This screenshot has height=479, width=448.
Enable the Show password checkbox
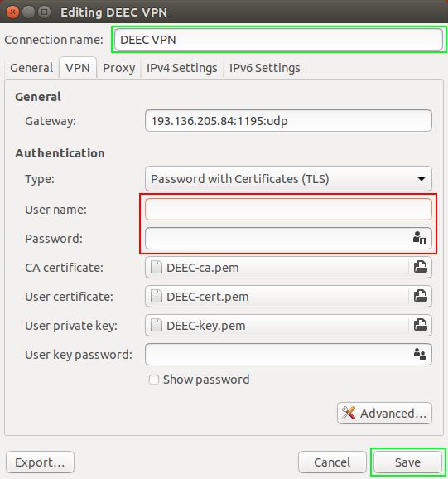(154, 380)
